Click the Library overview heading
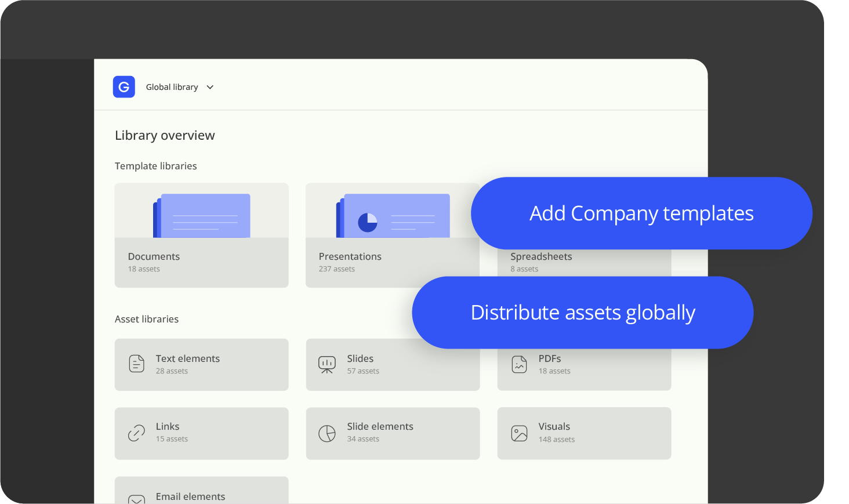This screenshot has height=504, width=849. coord(165,135)
